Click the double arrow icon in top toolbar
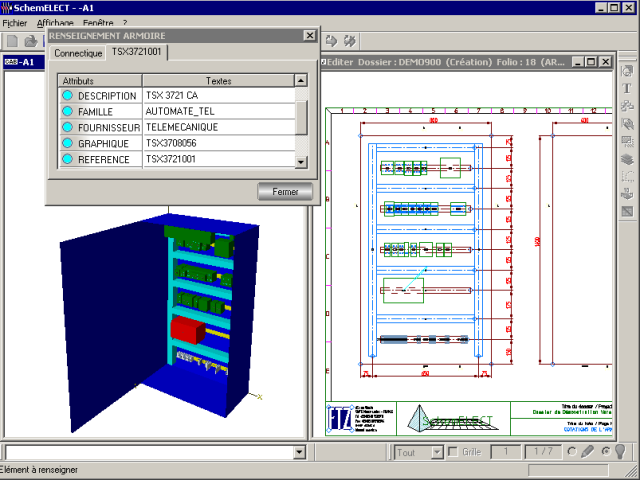640x480 pixels. [349, 41]
